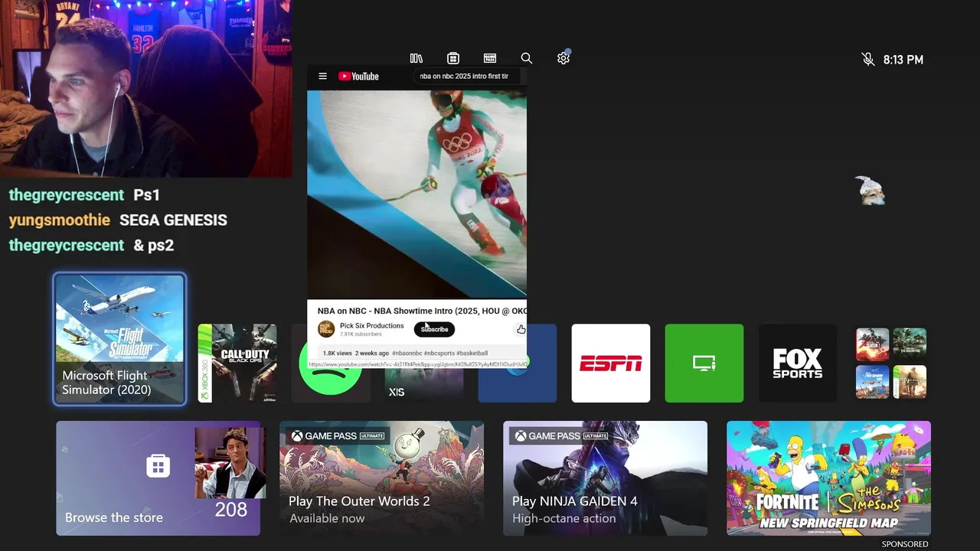Click the NBA on NBC video title
Screen dimensions: 980x551
422,311
